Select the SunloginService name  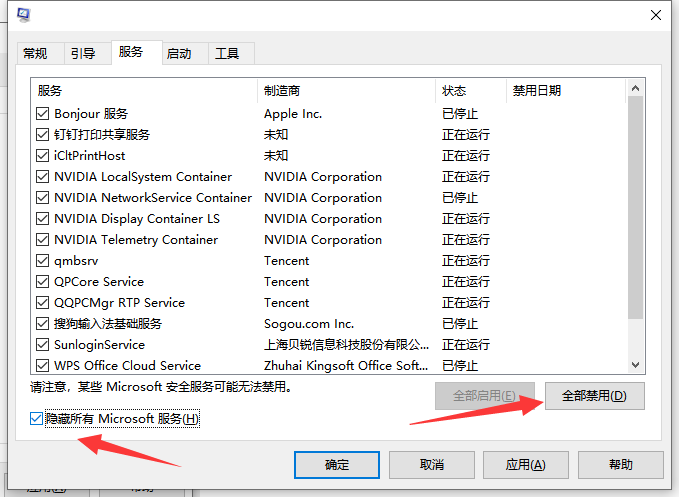[99, 345]
